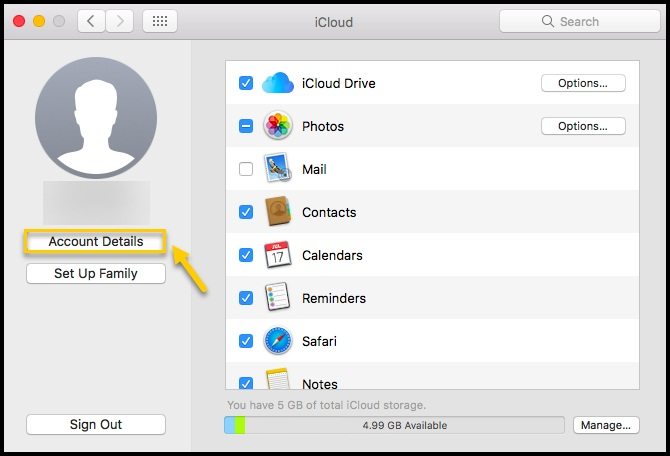Minimize the window with the yellow button

(x=39, y=21)
